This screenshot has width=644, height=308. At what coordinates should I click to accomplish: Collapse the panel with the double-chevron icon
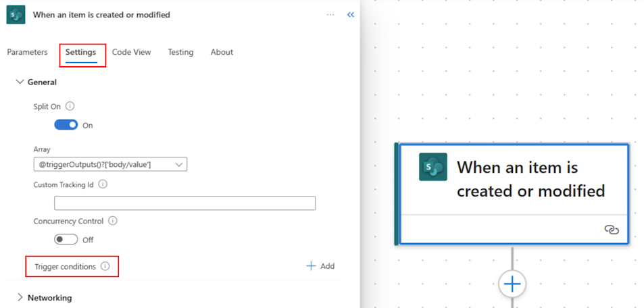350,15
